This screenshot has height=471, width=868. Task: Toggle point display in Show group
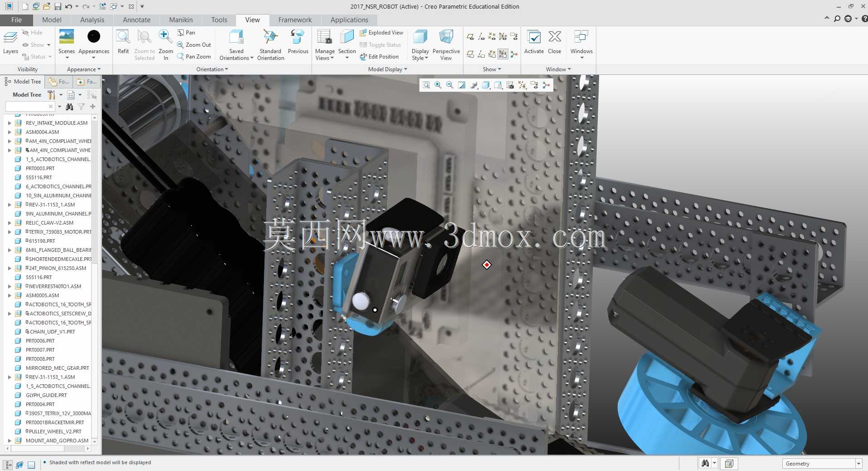492,36
